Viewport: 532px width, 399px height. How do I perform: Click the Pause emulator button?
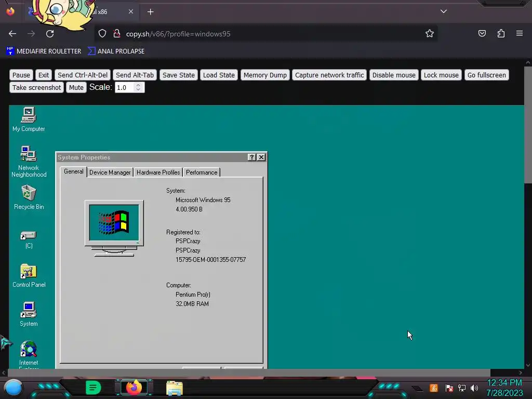(21, 75)
